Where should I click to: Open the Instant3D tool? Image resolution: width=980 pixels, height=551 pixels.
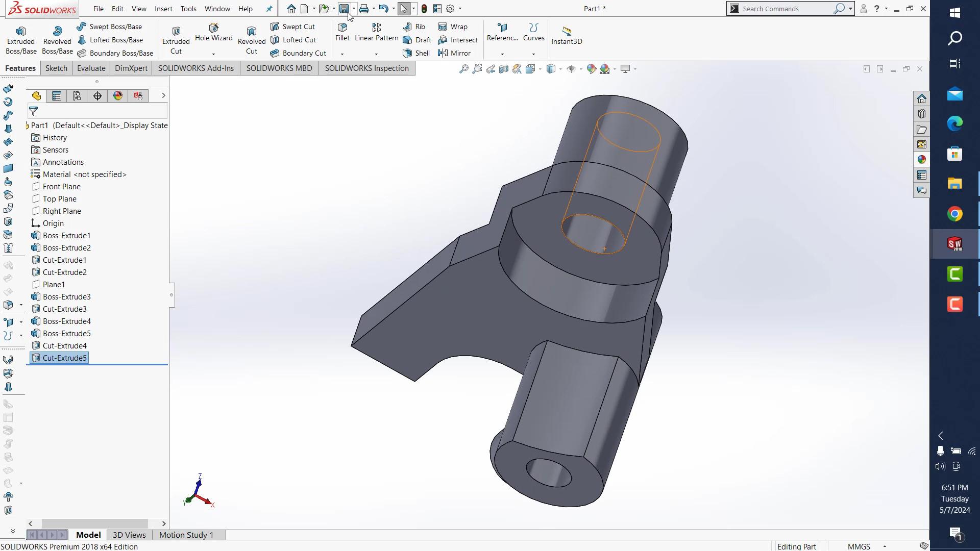coord(567,35)
